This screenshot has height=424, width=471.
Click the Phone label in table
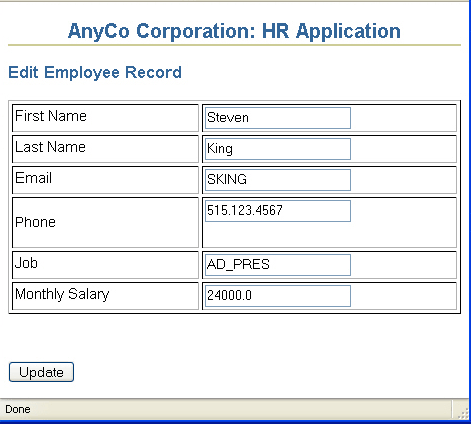[x=35, y=222]
